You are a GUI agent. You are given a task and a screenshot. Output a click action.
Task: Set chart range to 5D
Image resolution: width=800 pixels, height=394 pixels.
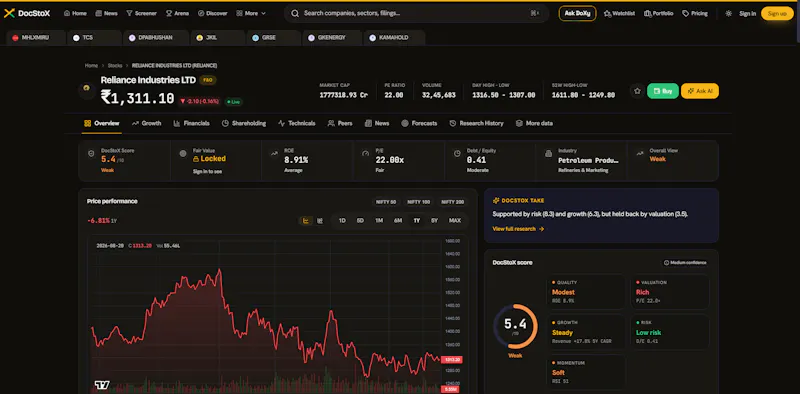[360, 220]
